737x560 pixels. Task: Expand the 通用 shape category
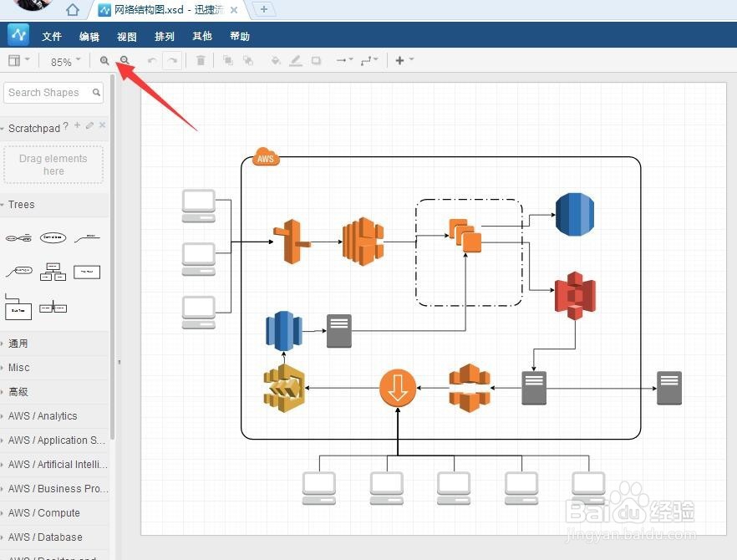coord(54,344)
